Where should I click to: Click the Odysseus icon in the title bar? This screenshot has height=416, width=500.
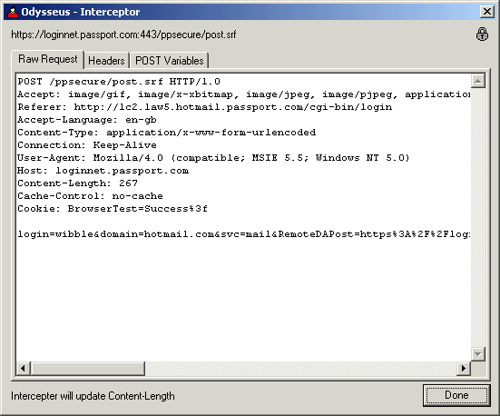[x=13, y=12]
